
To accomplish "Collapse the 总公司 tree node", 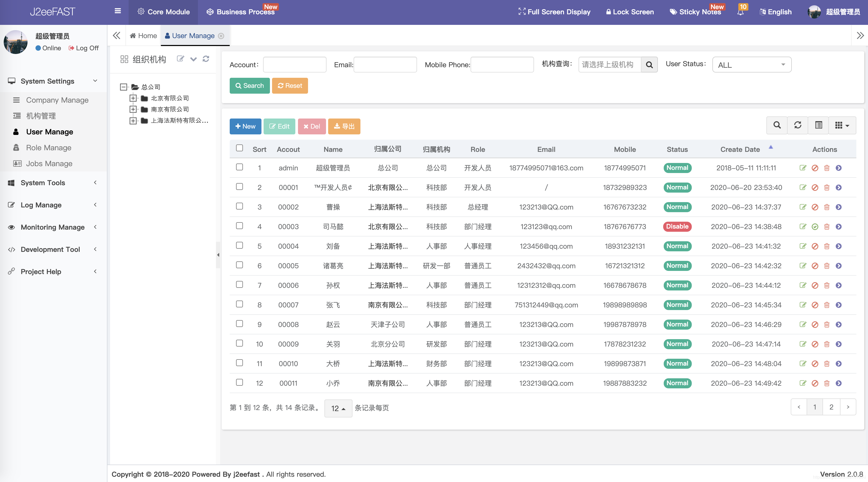I will pyautogui.click(x=124, y=87).
